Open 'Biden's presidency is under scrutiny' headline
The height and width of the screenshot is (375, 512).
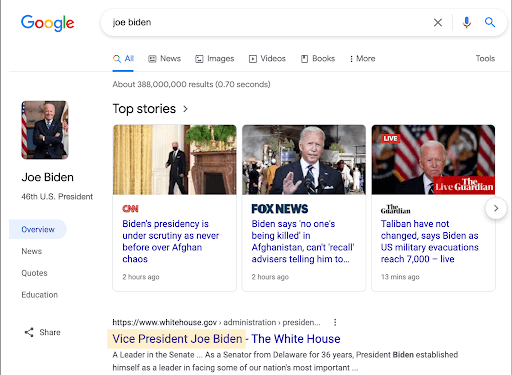(x=171, y=241)
